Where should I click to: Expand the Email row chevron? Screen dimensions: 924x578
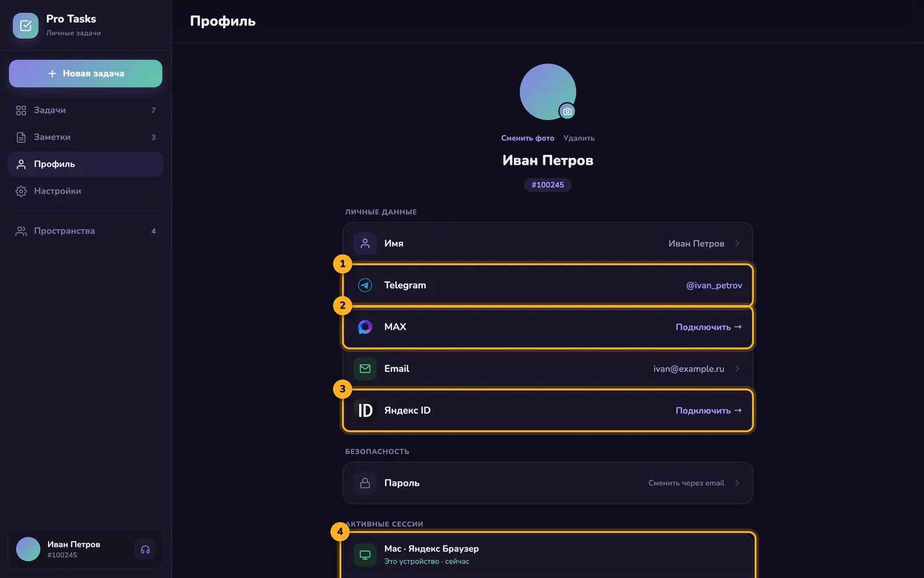[737, 369]
